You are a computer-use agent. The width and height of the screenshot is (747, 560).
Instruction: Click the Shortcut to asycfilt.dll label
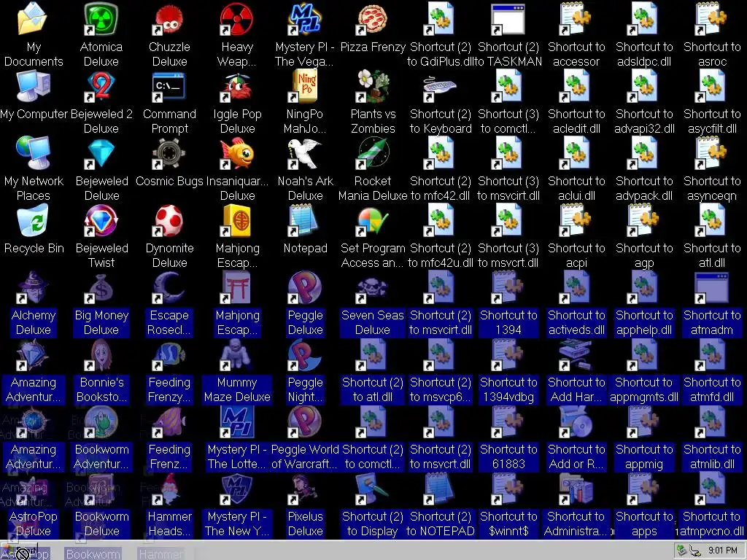pyautogui.click(x=712, y=122)
